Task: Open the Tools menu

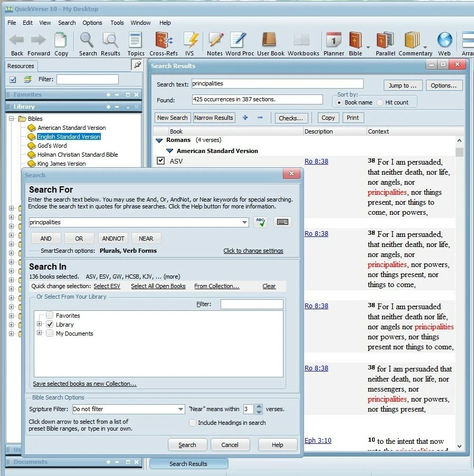Action: coord(117,23)
